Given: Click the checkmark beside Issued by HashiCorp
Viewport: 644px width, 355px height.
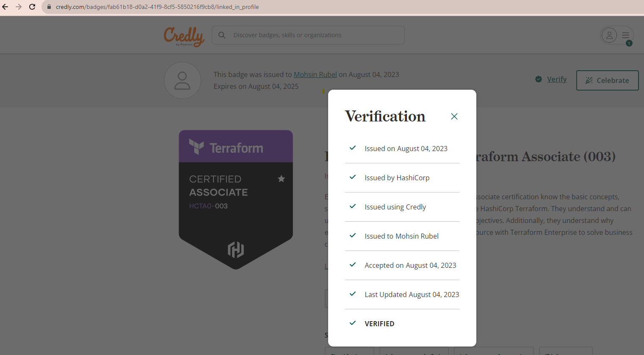Looking at the screenshot, I should tap(353, 177).
